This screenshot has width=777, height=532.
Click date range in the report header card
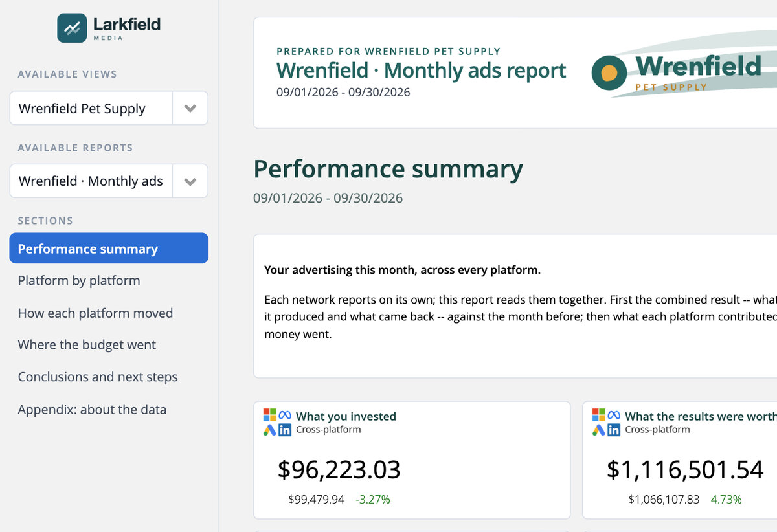[x=343, y=92]
